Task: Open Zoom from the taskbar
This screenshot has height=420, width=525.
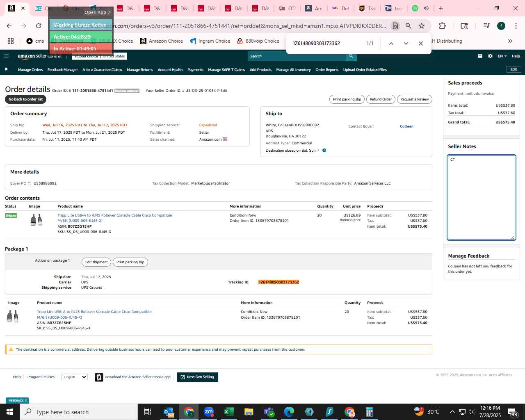Action: [209, 412]
